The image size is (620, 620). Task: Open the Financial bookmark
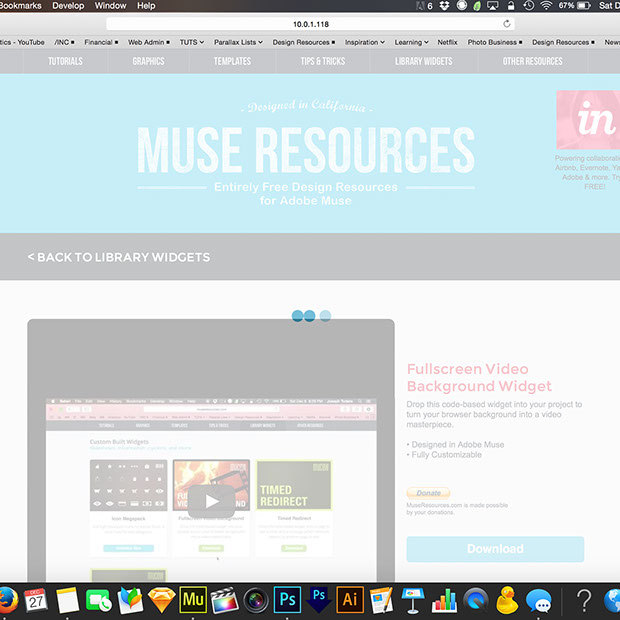101,42
